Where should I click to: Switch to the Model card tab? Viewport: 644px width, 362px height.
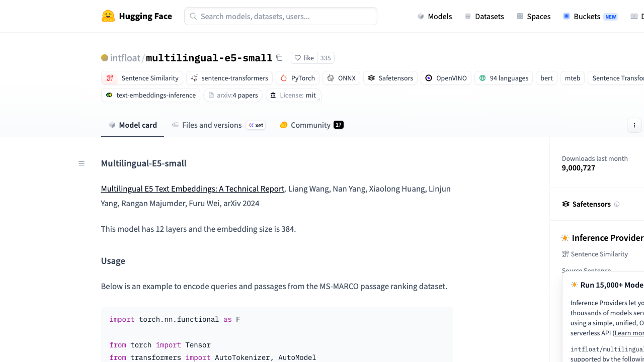[x=133, y=125]
